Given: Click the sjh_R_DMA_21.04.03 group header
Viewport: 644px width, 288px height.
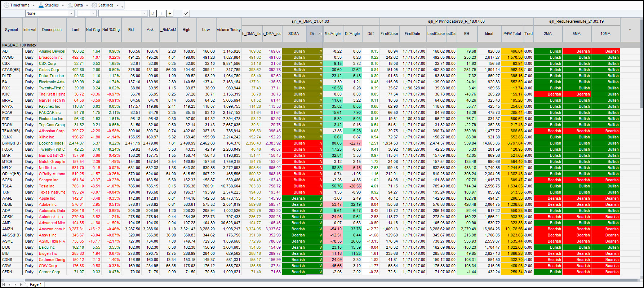Looking at the screenshot, I should click(x=310, y=21).
